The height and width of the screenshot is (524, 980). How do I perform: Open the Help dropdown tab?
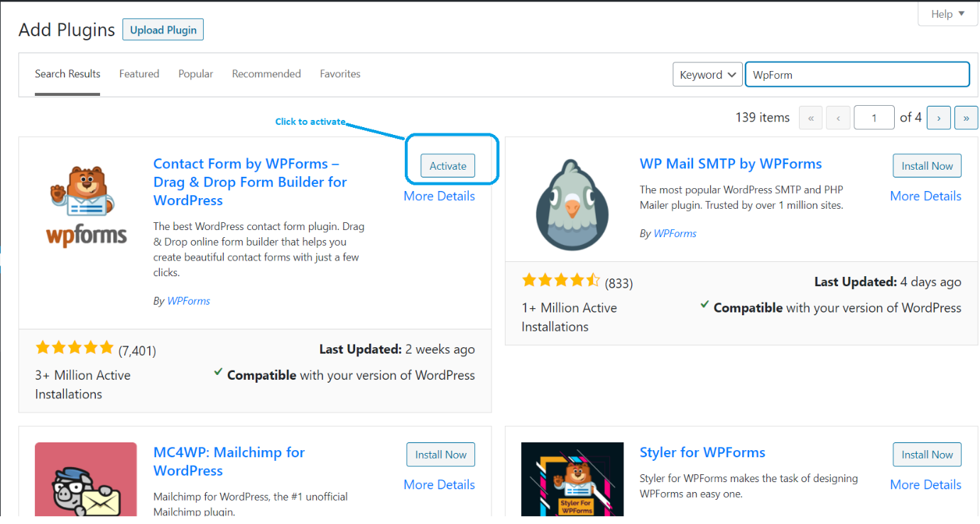point(947,13)
